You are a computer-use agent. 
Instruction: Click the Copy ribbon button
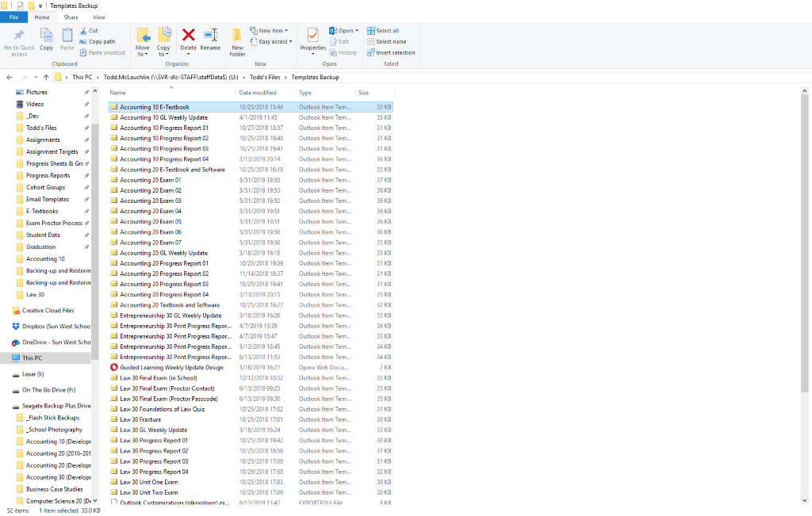click(46, 40)
